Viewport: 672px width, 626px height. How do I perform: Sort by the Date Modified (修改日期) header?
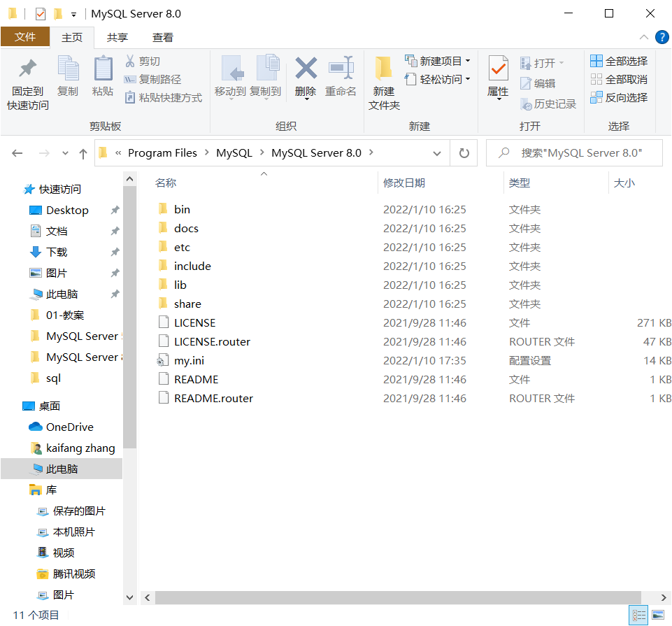404,183
